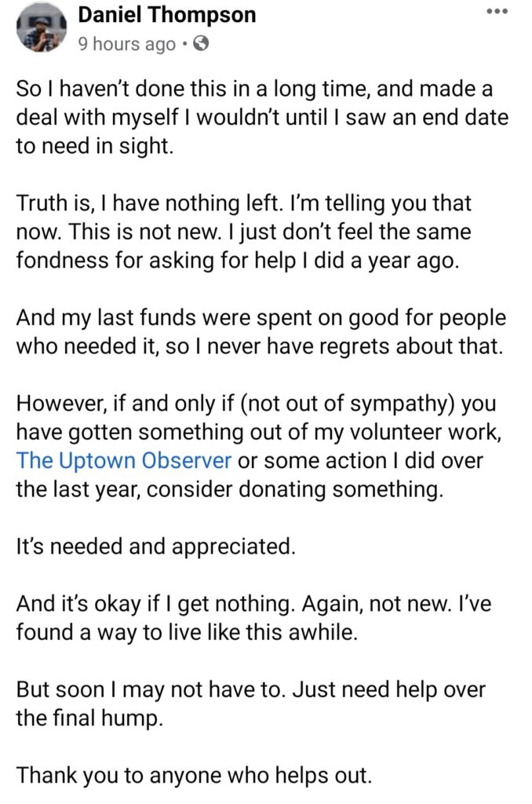The width and height of the screenshot is (532, 804).
Task: Select the closing line 'Thank you to anyone who helps out.'
Action: (194, 775)
